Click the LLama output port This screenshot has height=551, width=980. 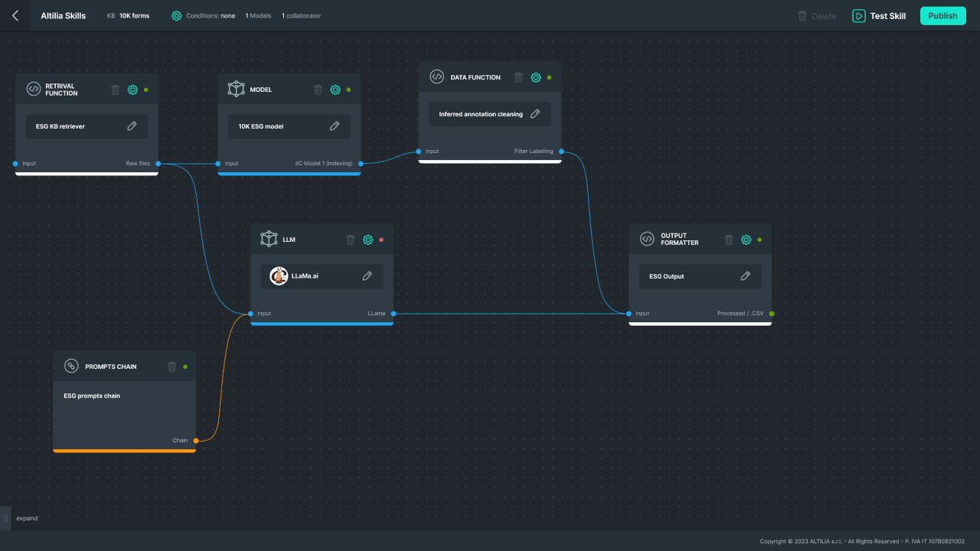pos(394,314)
